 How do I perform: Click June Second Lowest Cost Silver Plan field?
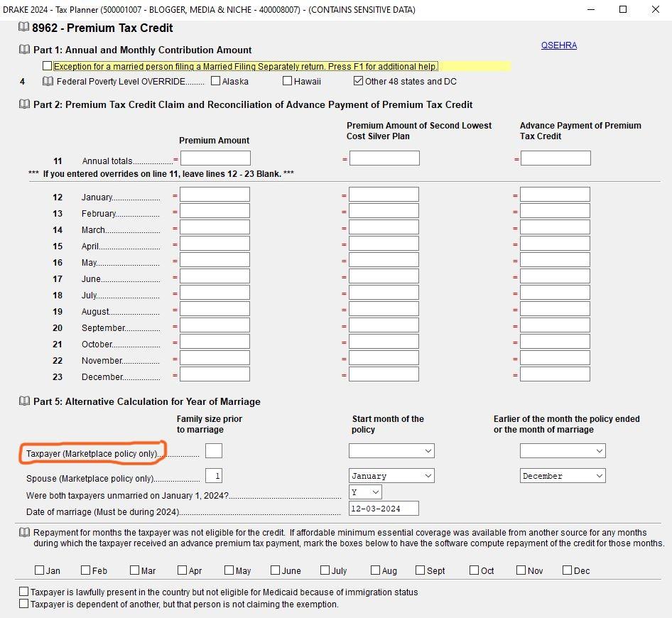384,276
